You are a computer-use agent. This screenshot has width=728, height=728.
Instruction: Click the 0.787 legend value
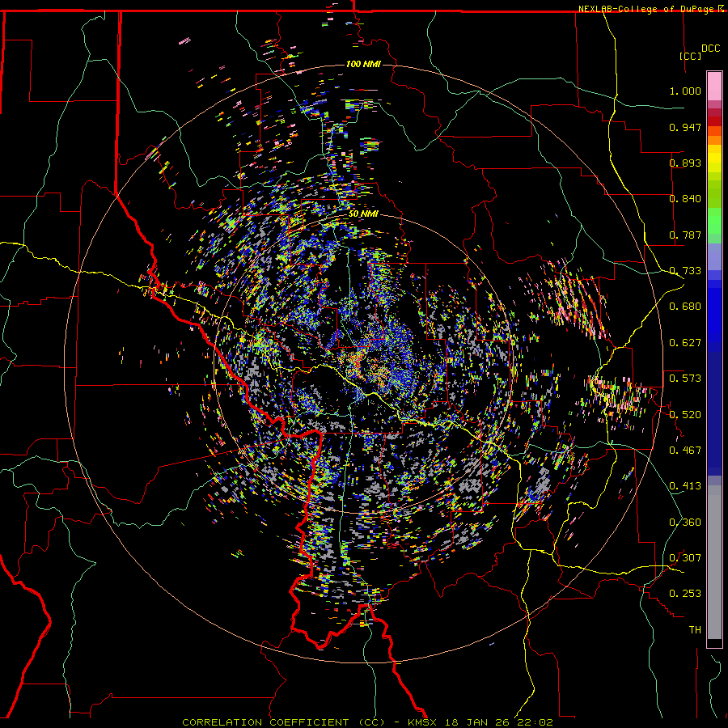(685, 235)
